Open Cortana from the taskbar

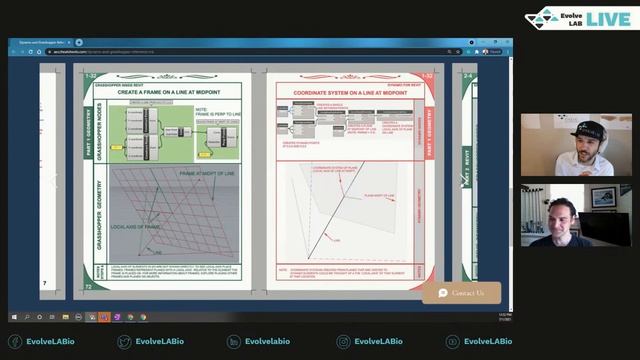[x=40, y=317]
